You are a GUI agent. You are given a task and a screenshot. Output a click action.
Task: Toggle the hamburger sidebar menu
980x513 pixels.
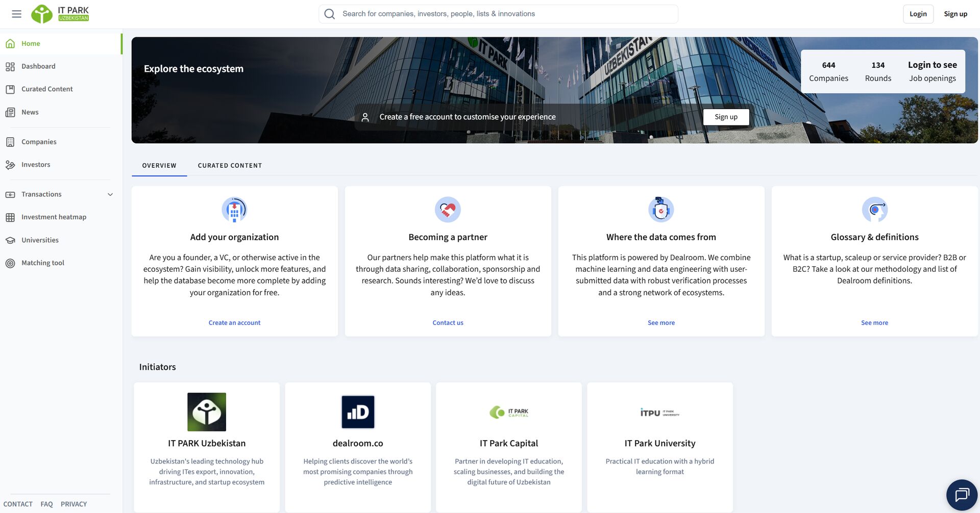(16, 14)
